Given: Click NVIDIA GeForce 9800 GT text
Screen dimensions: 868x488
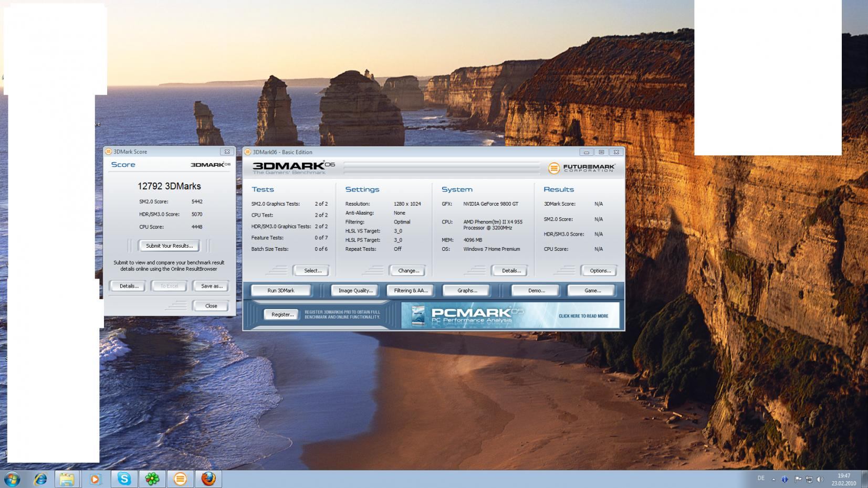Looking at the screenshot, I should (490, 204).
